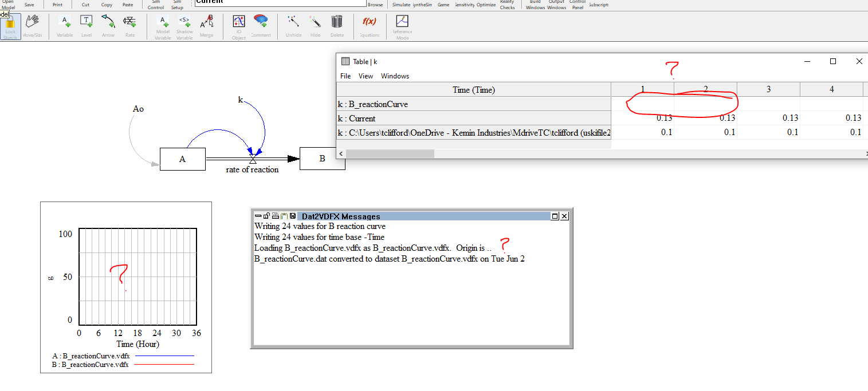
Task: Click Cut in the toolbar
Action: [x=85, y=5]
